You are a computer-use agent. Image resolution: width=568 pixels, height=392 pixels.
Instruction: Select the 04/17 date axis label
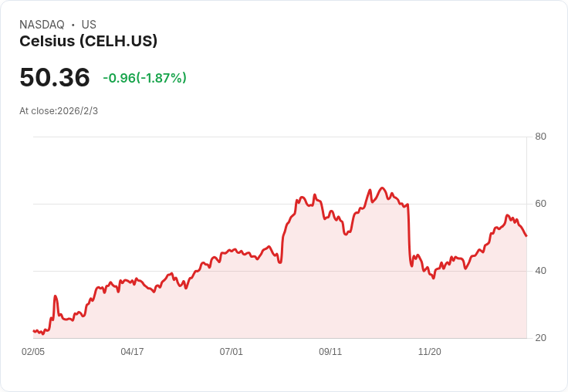[132, 352]
